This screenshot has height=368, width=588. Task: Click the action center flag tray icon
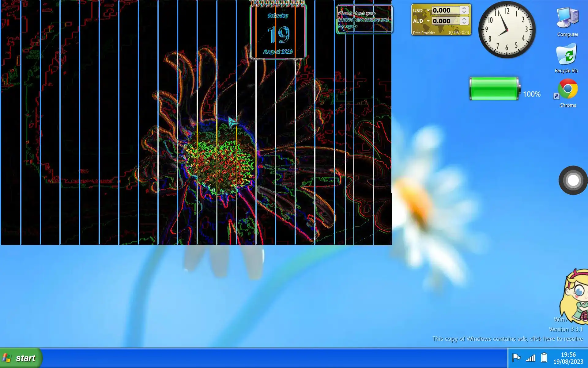[x=516, y=358]
